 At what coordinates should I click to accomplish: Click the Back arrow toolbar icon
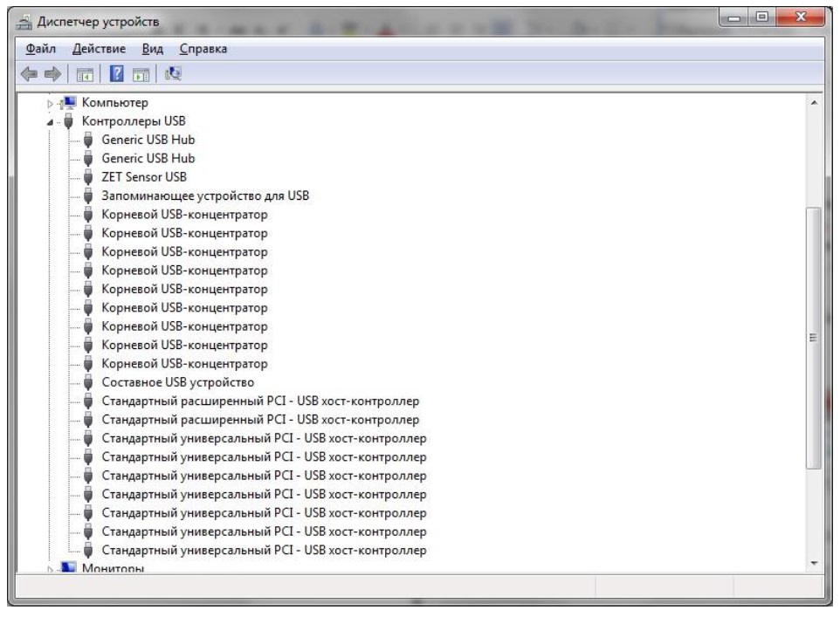pyautogui.click(x=29, y=73)
